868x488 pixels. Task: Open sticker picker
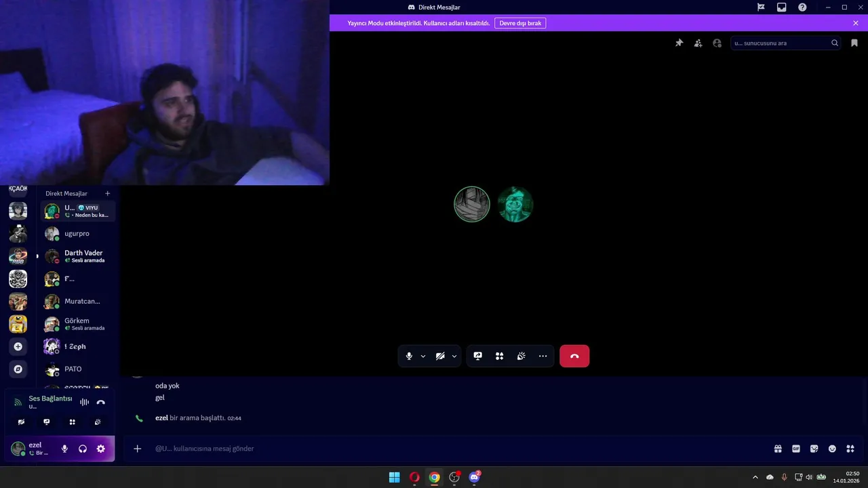(x=814, y=449)
